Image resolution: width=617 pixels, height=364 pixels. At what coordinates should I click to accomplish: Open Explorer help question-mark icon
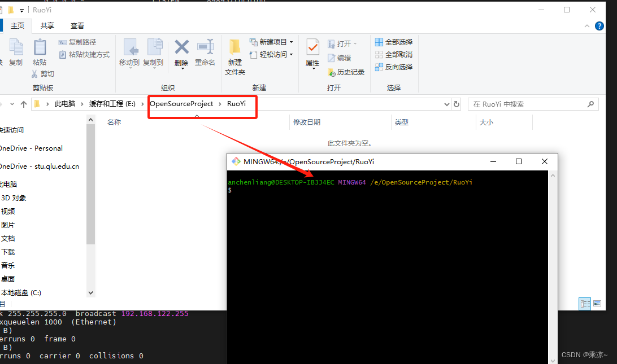pos(599,26)
